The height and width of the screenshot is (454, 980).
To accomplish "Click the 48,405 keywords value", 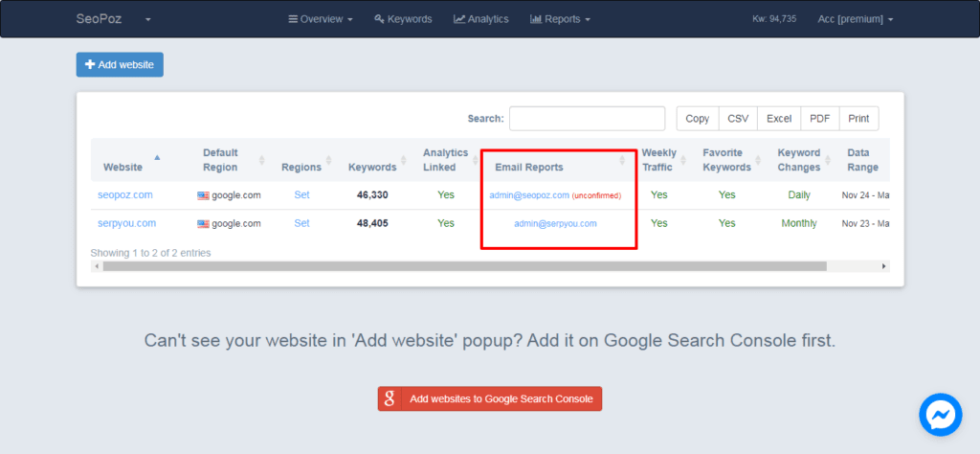I will click(372, 223).
